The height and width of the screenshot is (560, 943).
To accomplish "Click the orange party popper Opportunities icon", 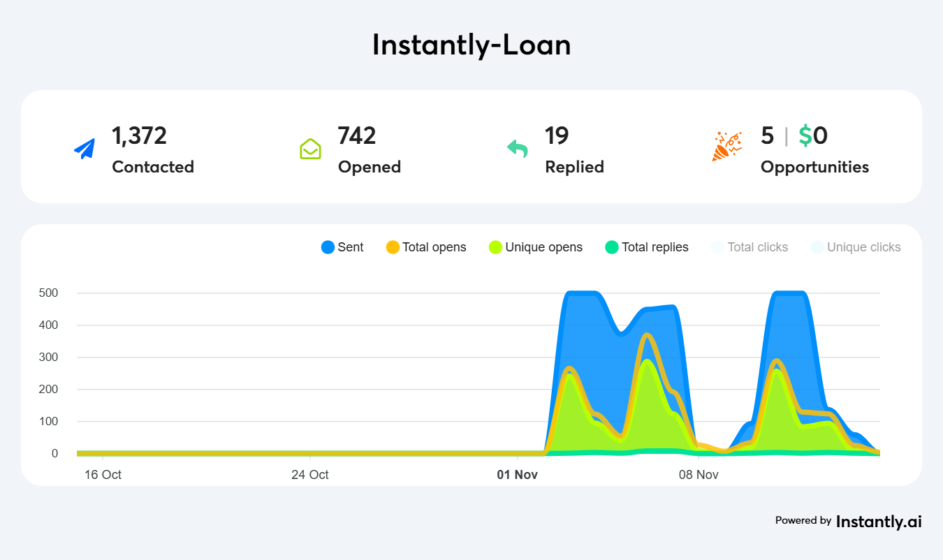I will point(727,147).
